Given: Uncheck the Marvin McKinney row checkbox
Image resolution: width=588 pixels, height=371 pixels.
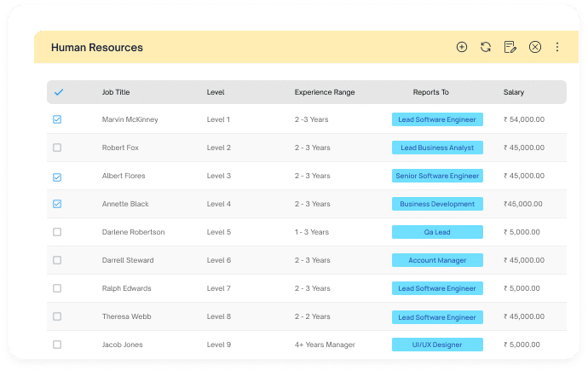Looking at the screenshot, I should 57,119.
